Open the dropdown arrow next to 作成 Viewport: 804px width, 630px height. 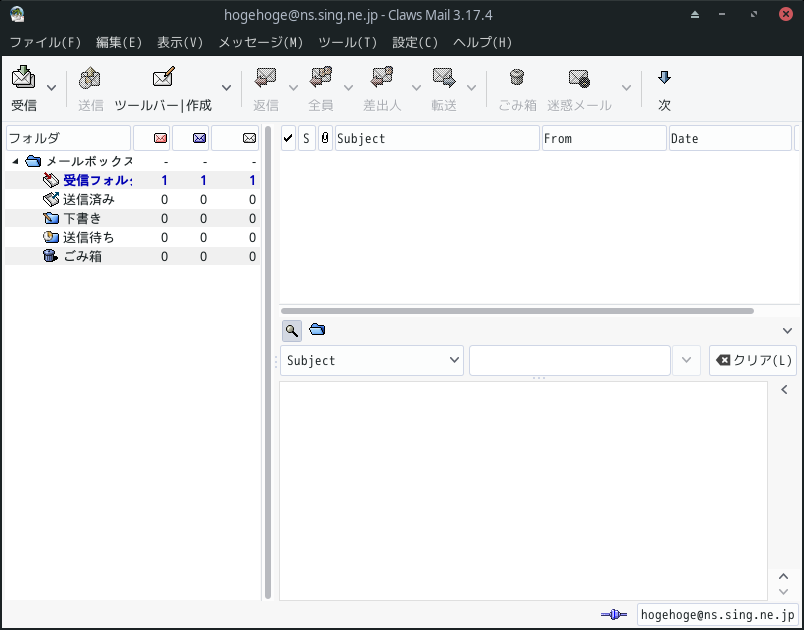[226, 88]
